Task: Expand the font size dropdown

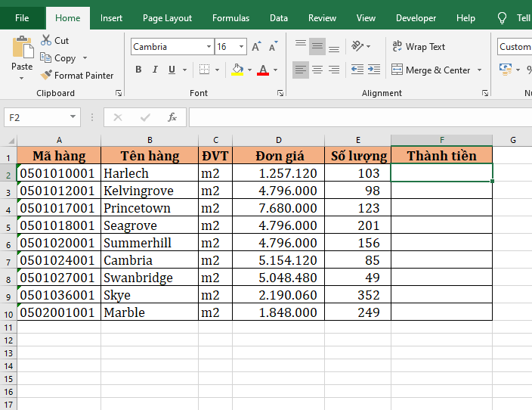Action: [x=242, y=47]
